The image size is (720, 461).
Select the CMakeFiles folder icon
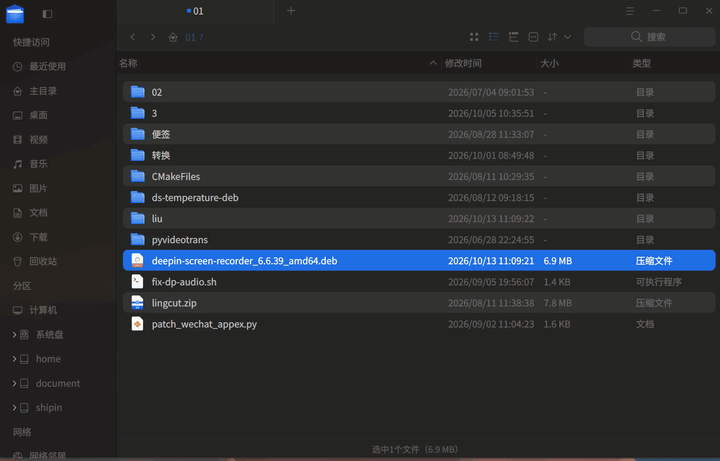(137, 176)
